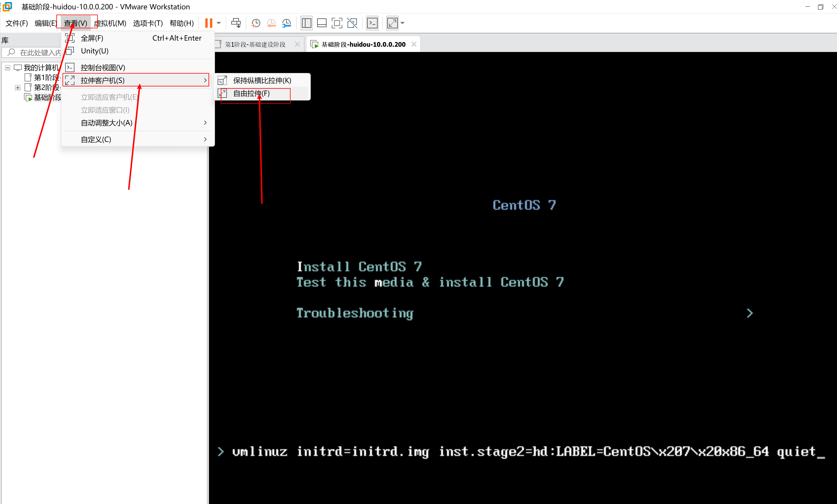837x504 pixels.
Task: Collapse the 我的计算机 tree node
Action: [8, 67]
